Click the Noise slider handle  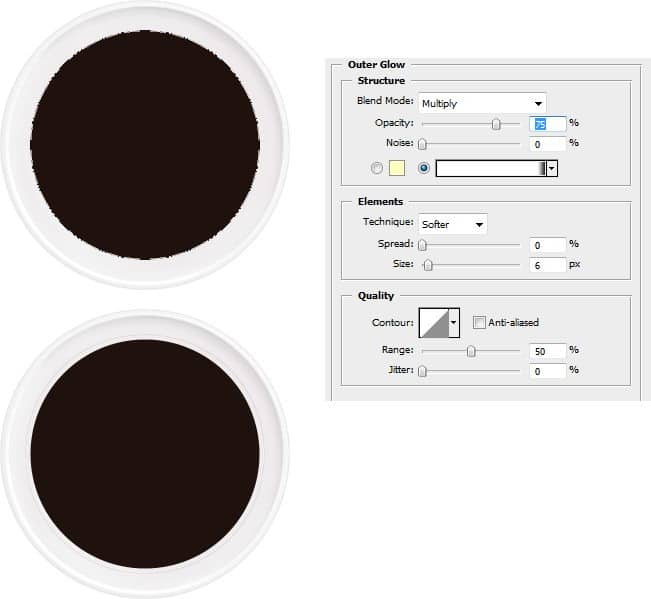coord(422,144)
